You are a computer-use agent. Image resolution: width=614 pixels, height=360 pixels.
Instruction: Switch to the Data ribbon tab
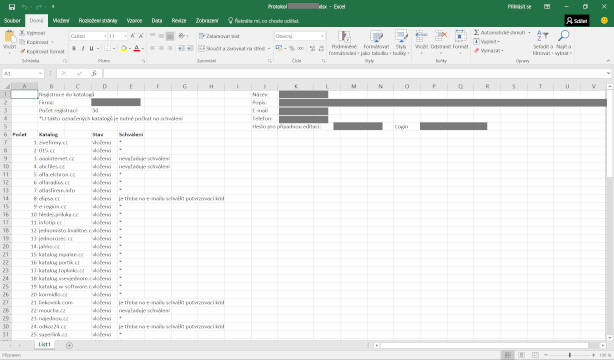coord(157,20)
